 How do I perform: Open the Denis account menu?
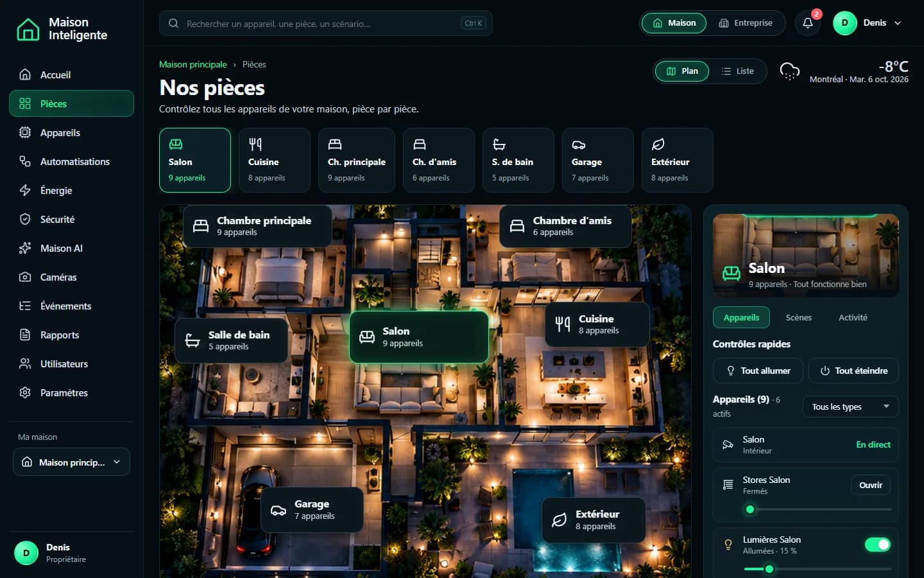pyautogui.click(x=868, y=23)
